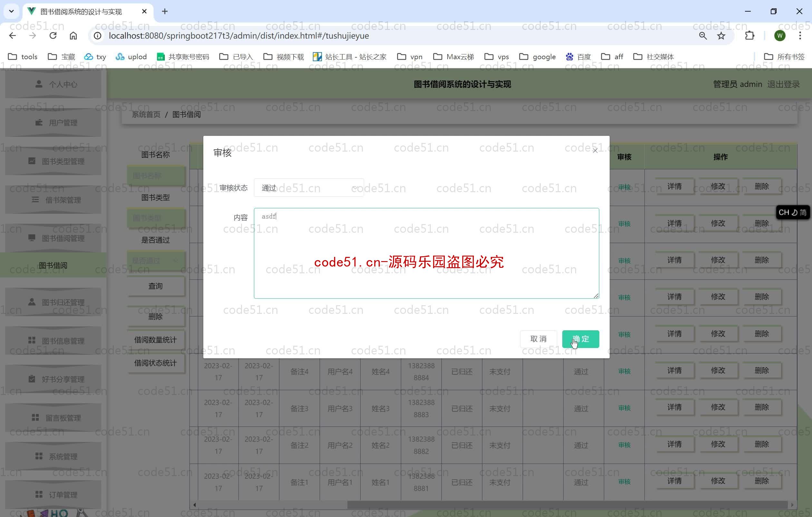Open the 共享账号密码 bookmark
This screenshot has width=812, height=517.
pos(183,57)
